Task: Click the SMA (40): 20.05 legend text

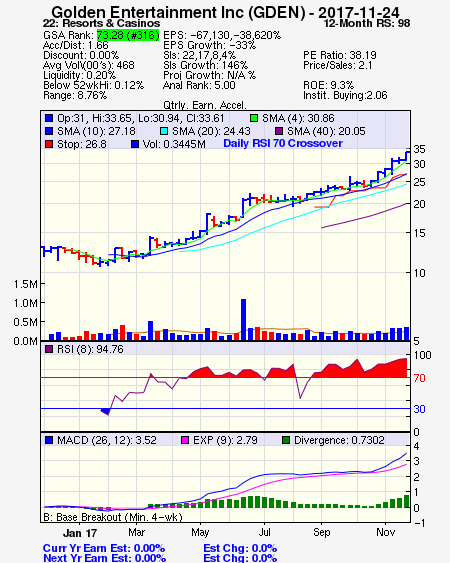Action: (326, 131)
